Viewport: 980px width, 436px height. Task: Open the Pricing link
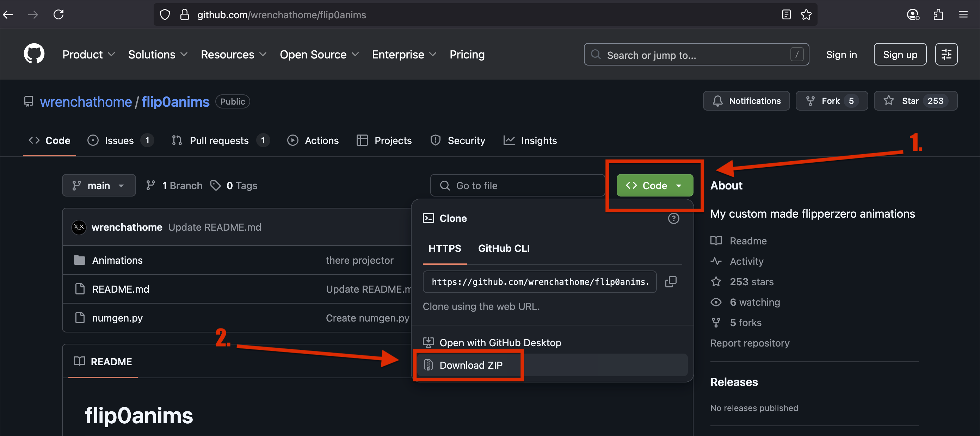pyautogui.click(x=467, y=54)
